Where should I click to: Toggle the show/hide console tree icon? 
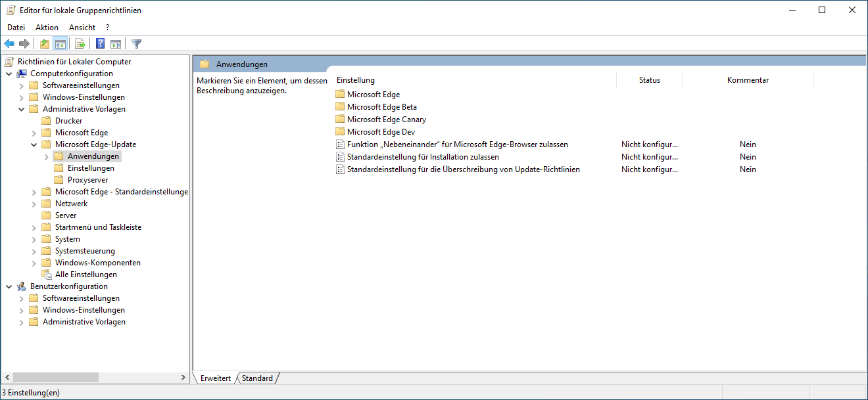click(x=60, y=44)
